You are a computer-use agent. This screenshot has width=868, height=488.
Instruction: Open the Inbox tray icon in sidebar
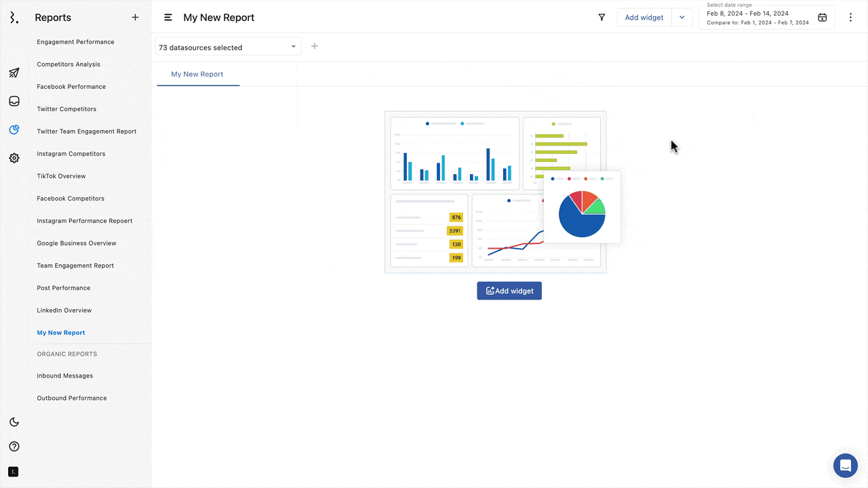click(14, 102)
